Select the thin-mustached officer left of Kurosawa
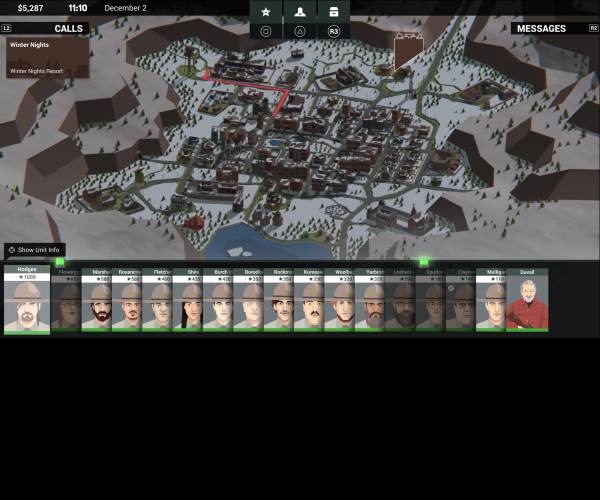 pyautogui.click(x=279, y=300)
